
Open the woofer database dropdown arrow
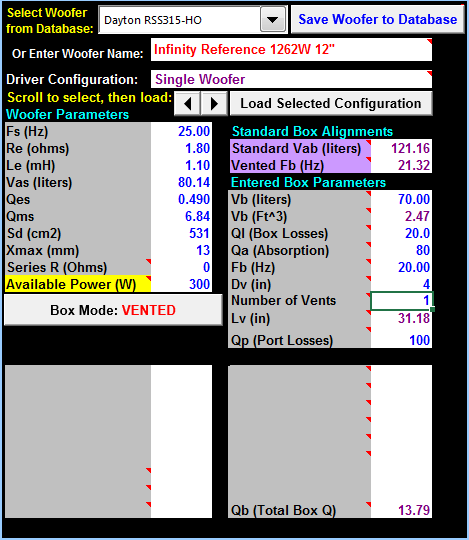[272, 20]
